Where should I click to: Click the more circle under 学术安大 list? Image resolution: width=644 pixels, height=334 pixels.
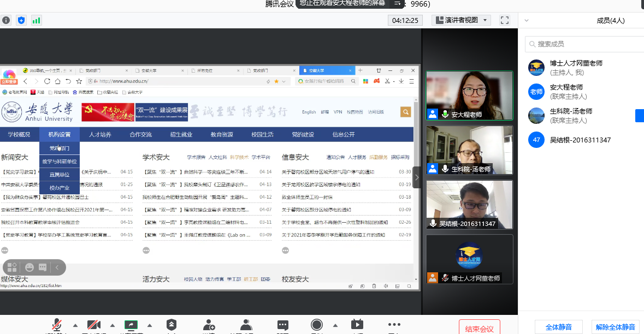146,250
